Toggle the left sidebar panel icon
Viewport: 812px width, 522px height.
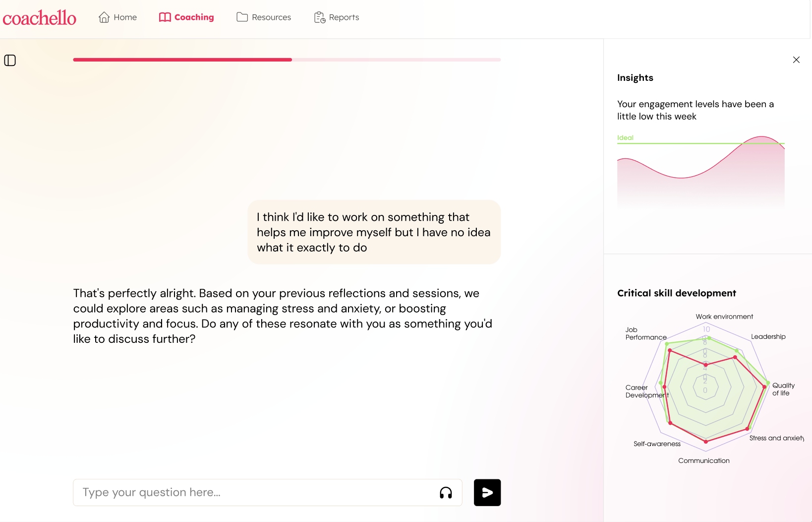[x=10, y=61]
